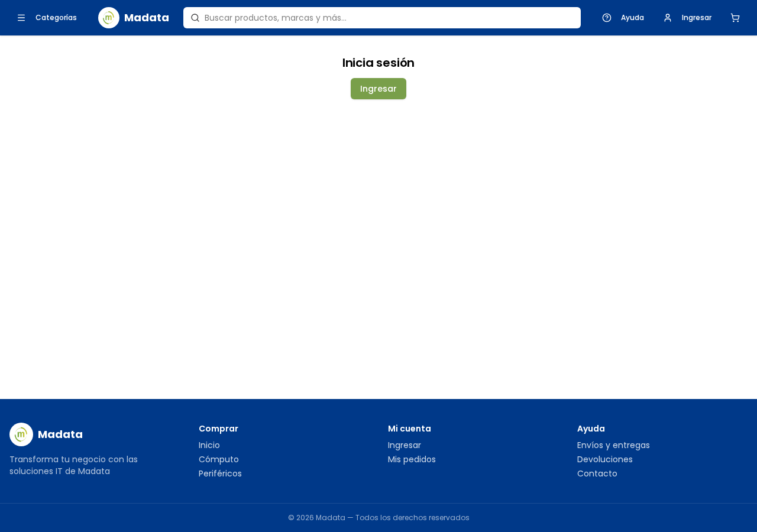Click the search magnifier icon

click(195, 18)
